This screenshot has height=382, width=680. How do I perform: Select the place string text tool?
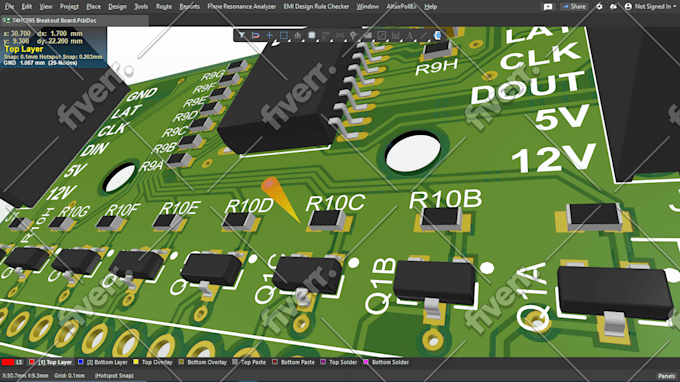(x=409, y=36)
